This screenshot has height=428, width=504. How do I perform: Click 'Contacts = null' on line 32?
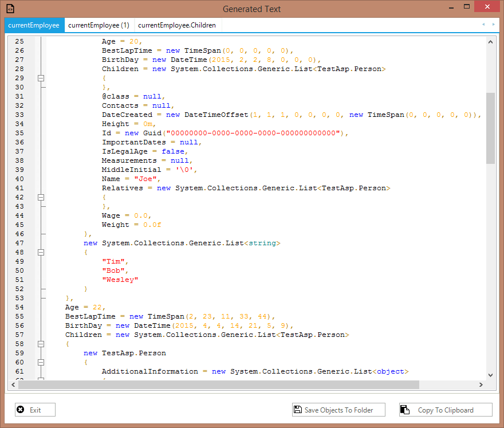[136, 106]
